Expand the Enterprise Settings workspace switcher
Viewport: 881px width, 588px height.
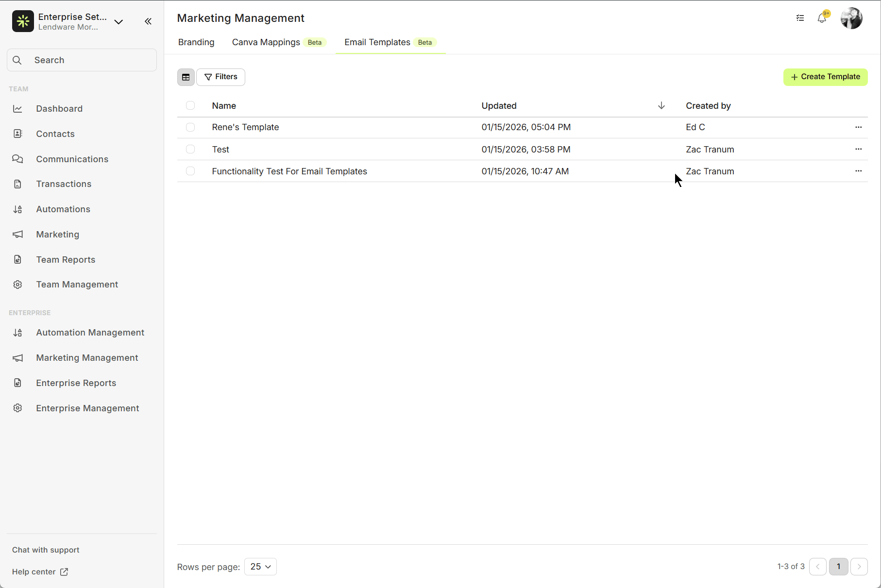[x=119, y=22]
